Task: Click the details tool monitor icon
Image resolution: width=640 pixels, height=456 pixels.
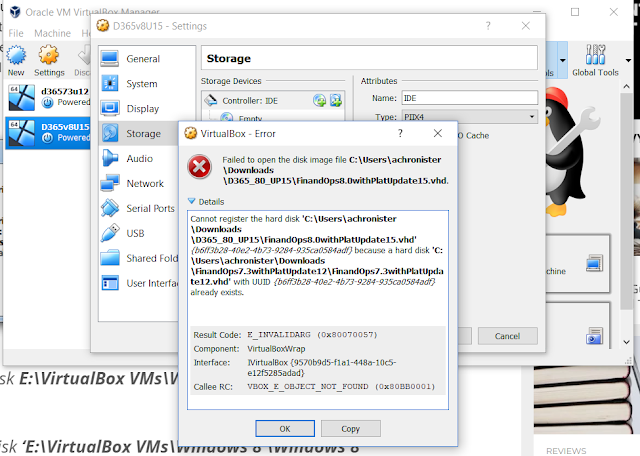Action: pos(594,263)
